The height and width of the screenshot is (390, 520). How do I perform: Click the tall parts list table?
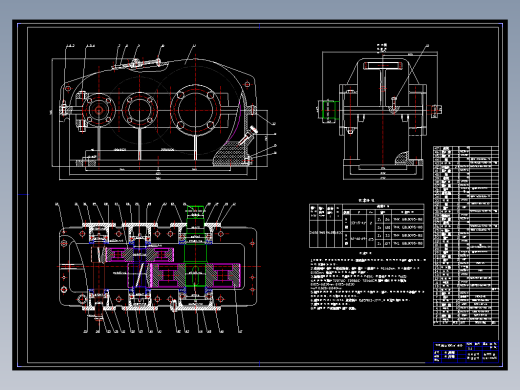coord(466,236)
